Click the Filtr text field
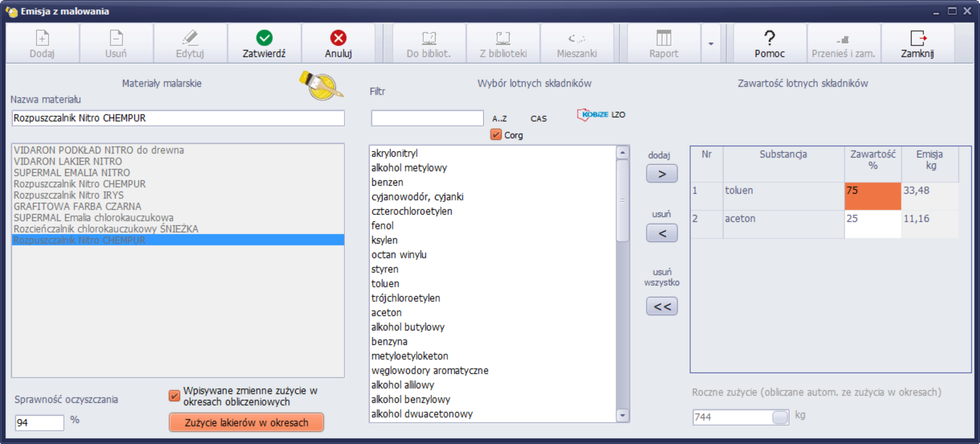 click(x=427, y=118)
